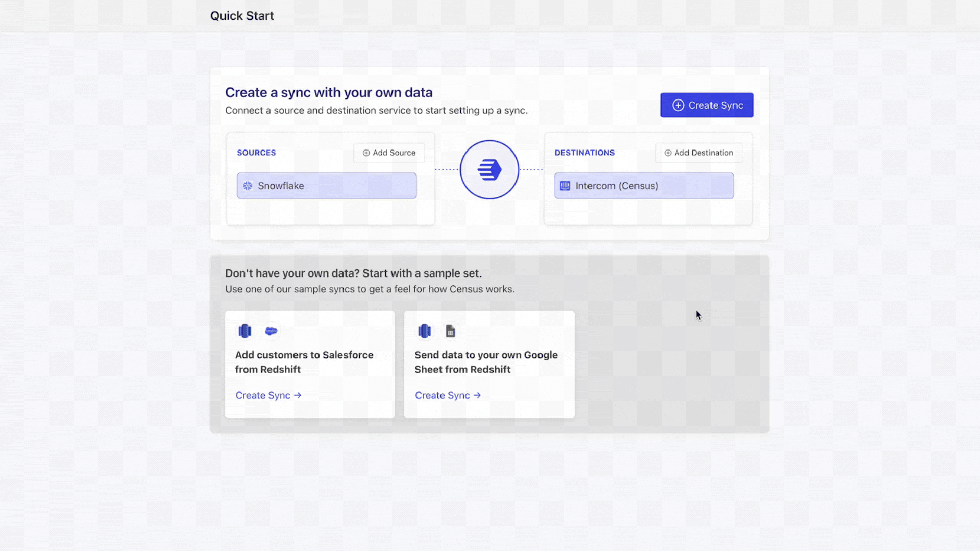The width and height of the screenshot is (980, 551).
Task: Click arrow icon after Google Sheet Create Sync
Action: (477, 395)
